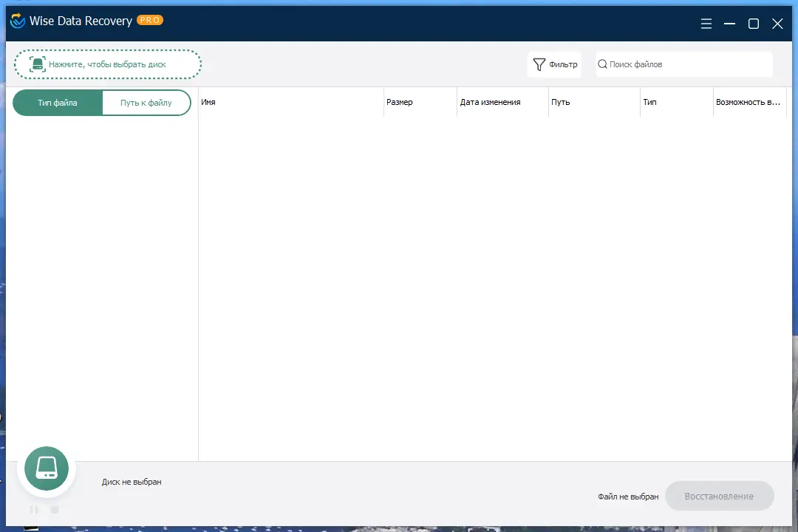Click the Wise Data Recovery logo icon
The image size is (798, 532).
coord(17,21)
